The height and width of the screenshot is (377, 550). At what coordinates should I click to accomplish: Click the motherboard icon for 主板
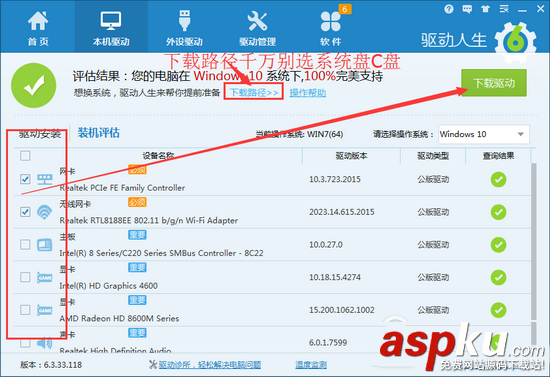point(45,244)
